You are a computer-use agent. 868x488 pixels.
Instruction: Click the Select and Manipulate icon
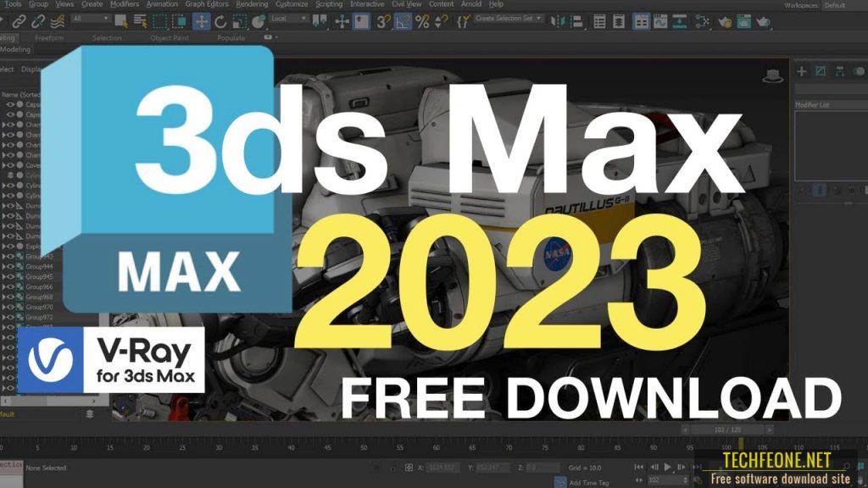(x=342, y=21)
